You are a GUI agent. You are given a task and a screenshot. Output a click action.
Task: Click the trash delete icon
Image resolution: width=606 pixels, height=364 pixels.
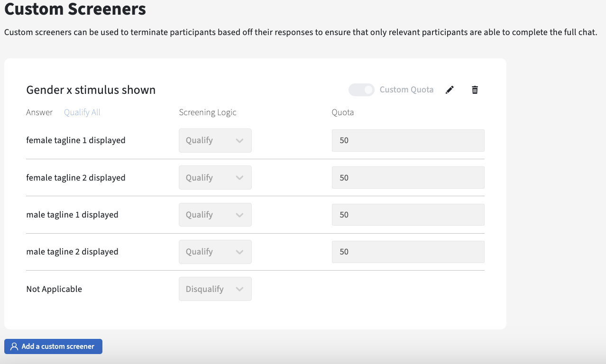point(475,90)
